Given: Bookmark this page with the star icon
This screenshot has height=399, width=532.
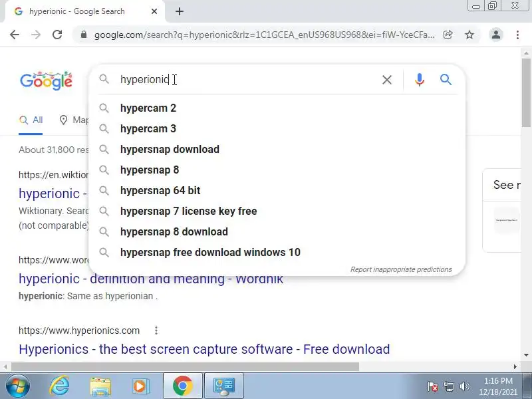Looking at the screenshot, I should pos(469,35).
